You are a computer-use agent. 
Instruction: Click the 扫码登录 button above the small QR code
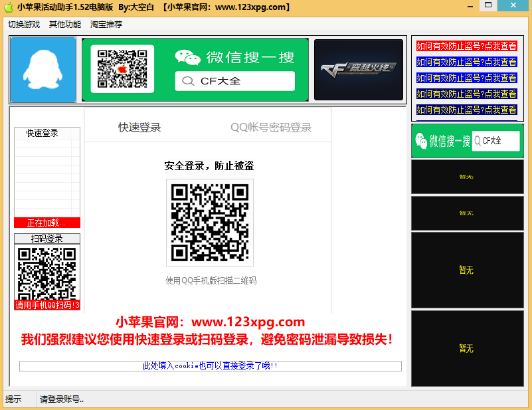click(x=47, y=239)
